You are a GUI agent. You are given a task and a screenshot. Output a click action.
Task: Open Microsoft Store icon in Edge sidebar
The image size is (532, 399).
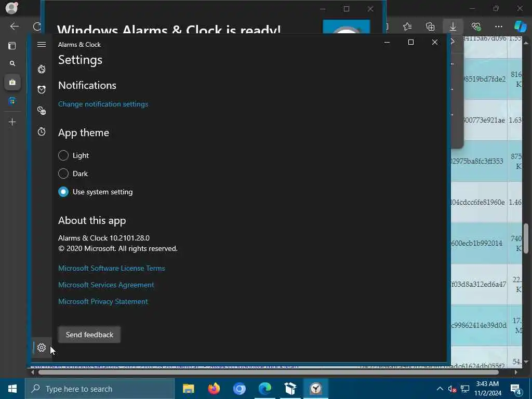(x=12, y=101)
